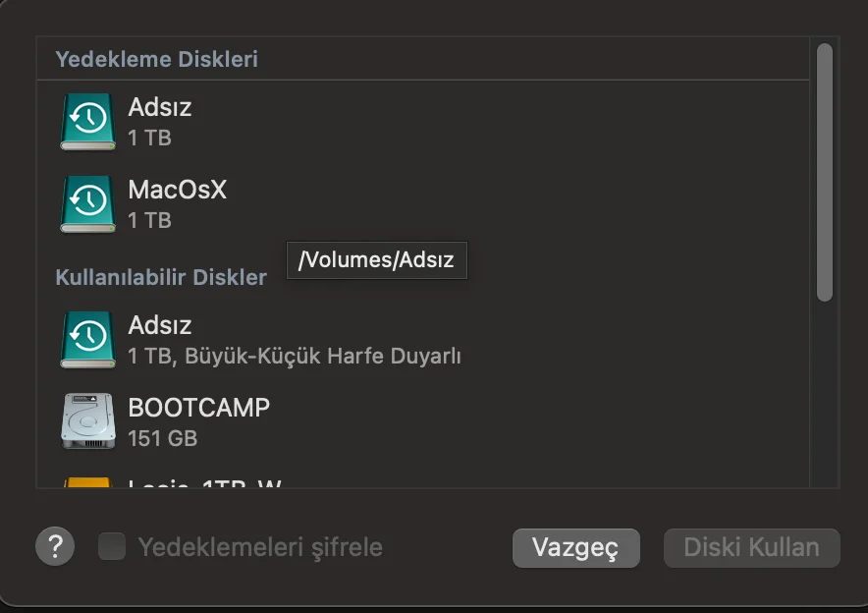Select the partially visible Lacie disk row
This screenshot has width=868, height=613.
[x=423, y=480]
